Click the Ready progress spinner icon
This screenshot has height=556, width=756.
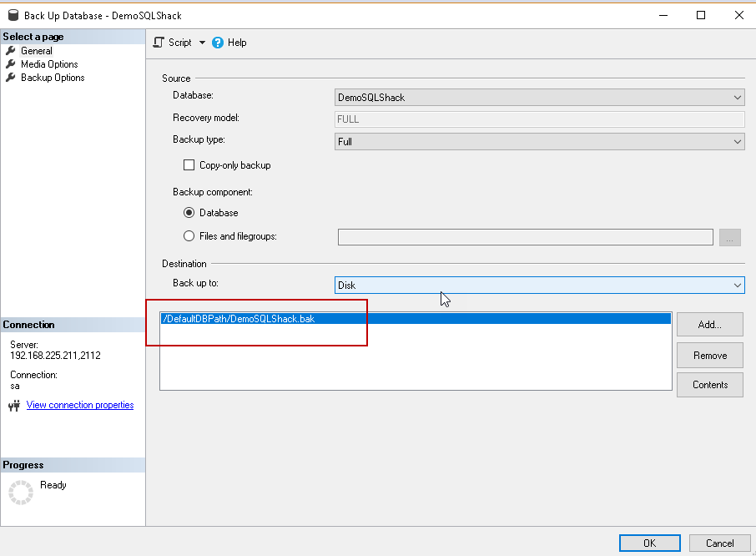[x=21, y=493]
